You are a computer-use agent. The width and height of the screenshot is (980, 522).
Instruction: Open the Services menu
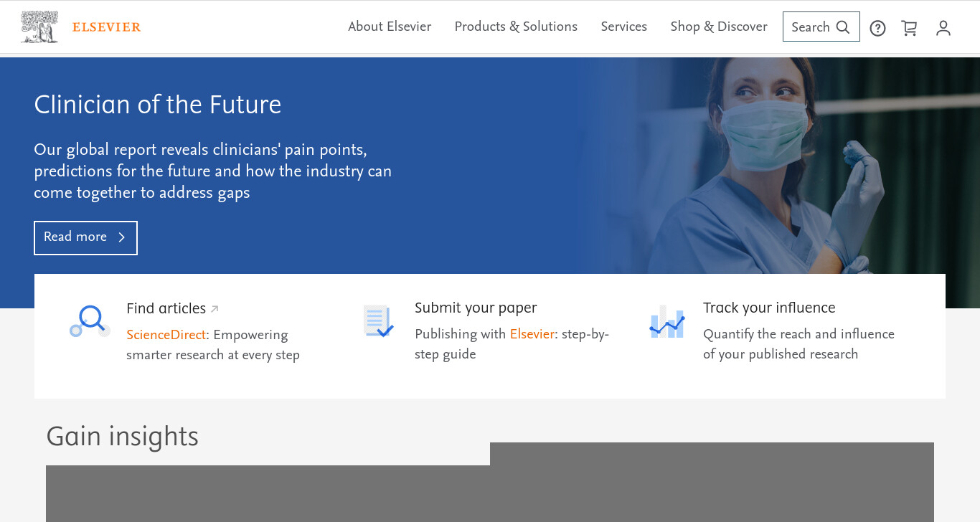pyautogui.click(x=624, y=27)
